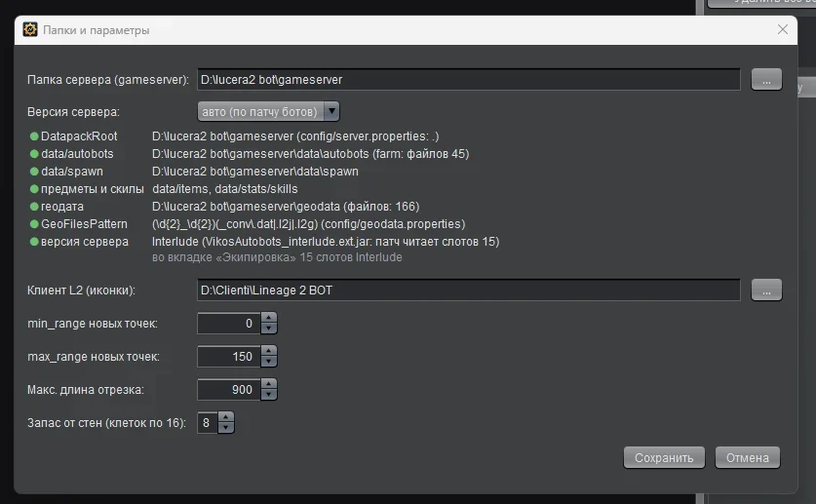This screenshot has height=504, width=816.
Task: Decrease the max_range value
Action: point(268,362)
